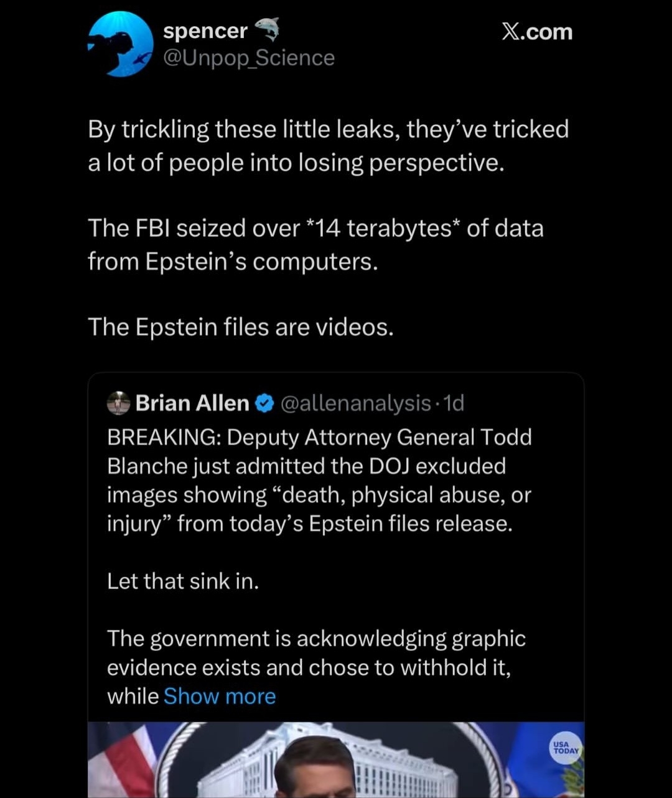
Task: Click the USA TODAY logo badge
Action: click(566, 747)
